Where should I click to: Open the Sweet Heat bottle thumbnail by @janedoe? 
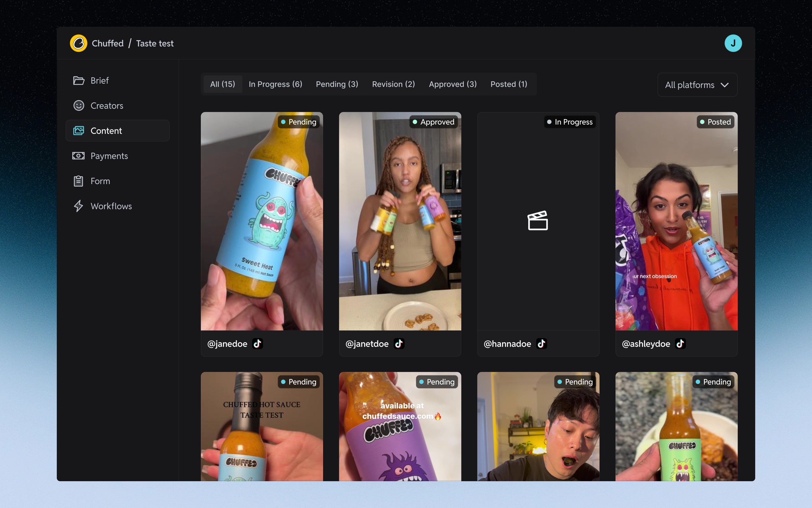tap(262, 221)
